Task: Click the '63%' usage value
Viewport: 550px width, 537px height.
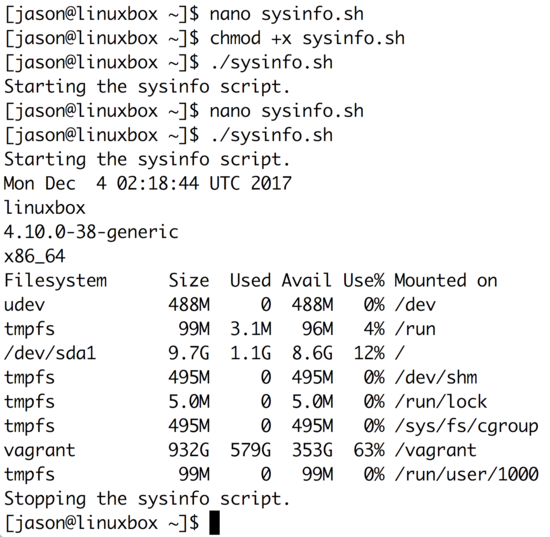Action: [369, 450]
